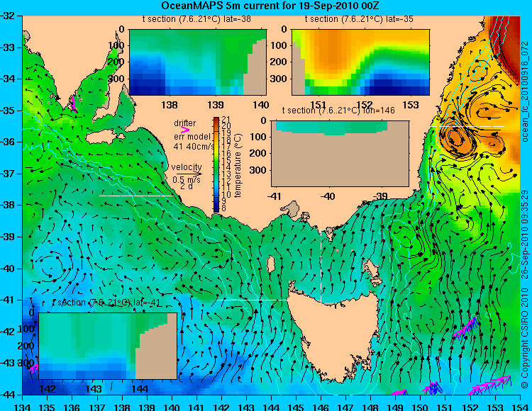Click Kangaroo Island near -36 latitude
The width and height of the screenshot is (532, 411).
[105, 137]
